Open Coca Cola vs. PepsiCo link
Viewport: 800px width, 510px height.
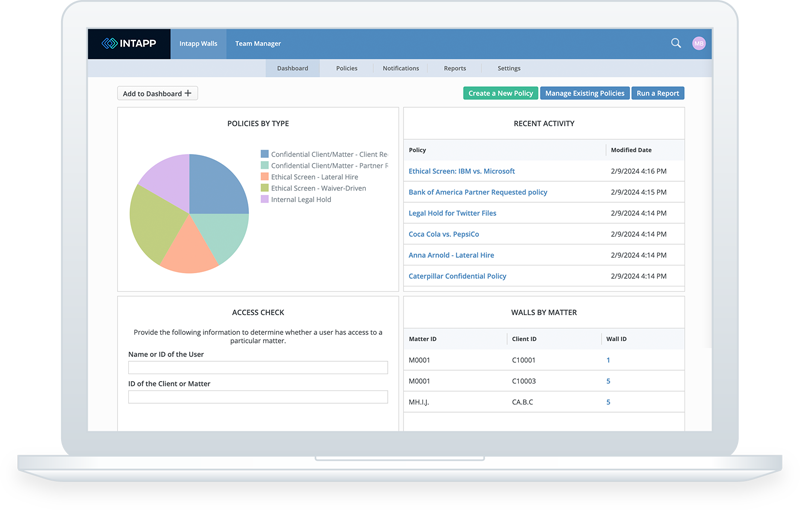point(443,234)
